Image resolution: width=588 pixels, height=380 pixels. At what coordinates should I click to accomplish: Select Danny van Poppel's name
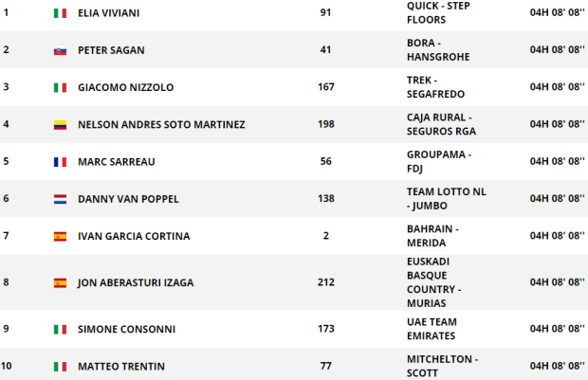[x=128, y=199]
